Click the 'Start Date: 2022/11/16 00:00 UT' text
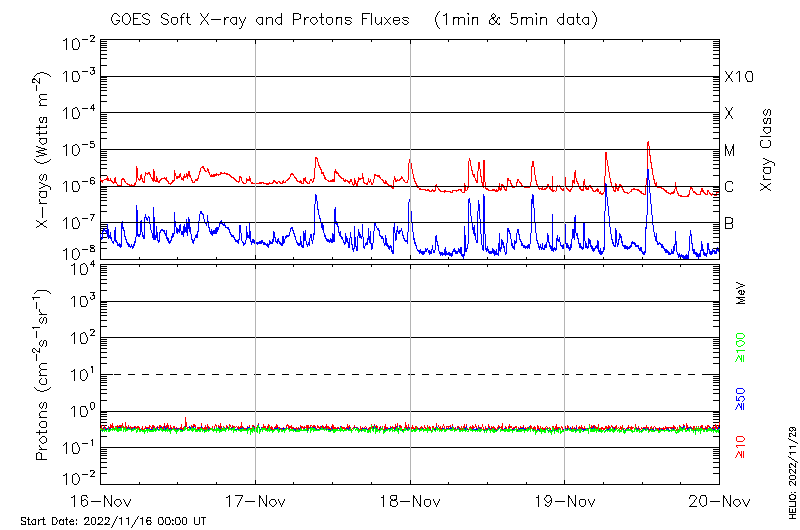Viewport: 800px width, 530px height. pyautogui.click(x=113, y=521)
